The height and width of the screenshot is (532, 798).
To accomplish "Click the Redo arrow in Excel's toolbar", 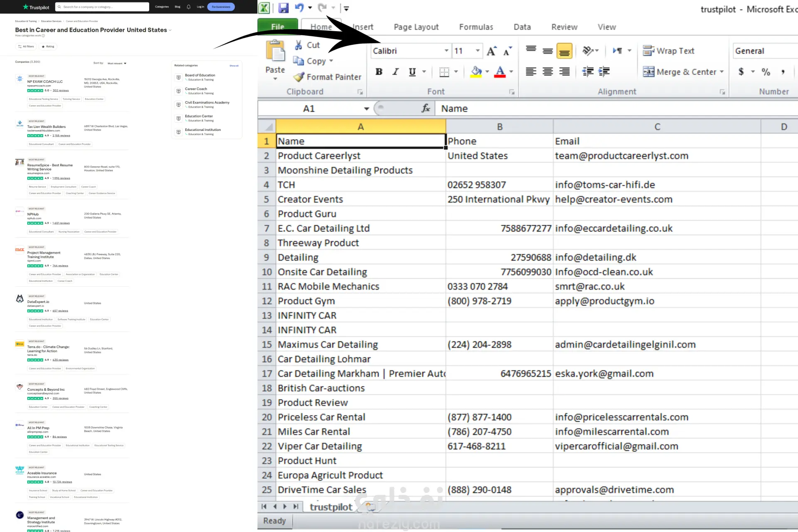I will [322, 7].
